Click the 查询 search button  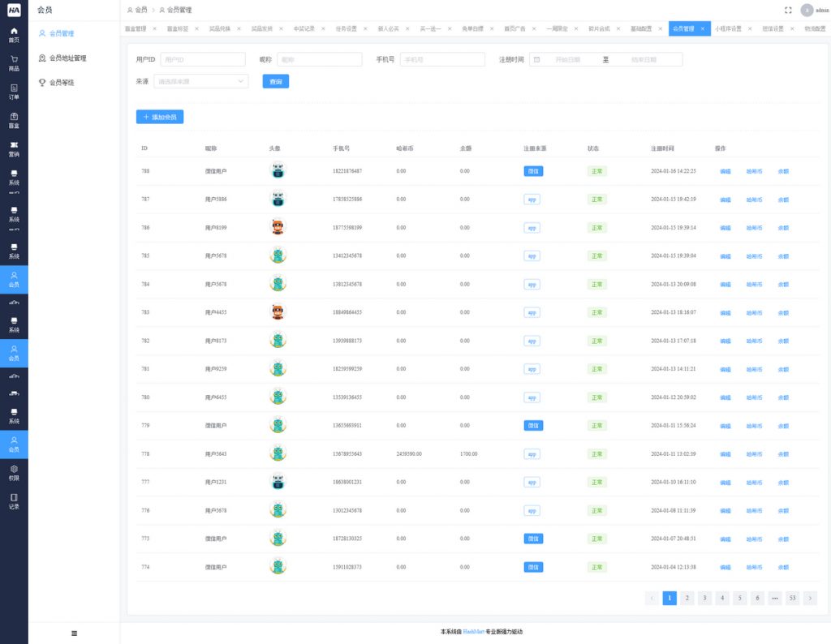[275, 81]
